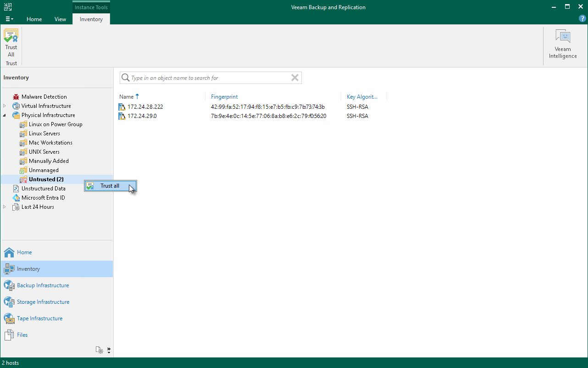Screen dimensions: 588x368
Task: Click the Backup Infrastructure view icon
Action: pos(9,285)
